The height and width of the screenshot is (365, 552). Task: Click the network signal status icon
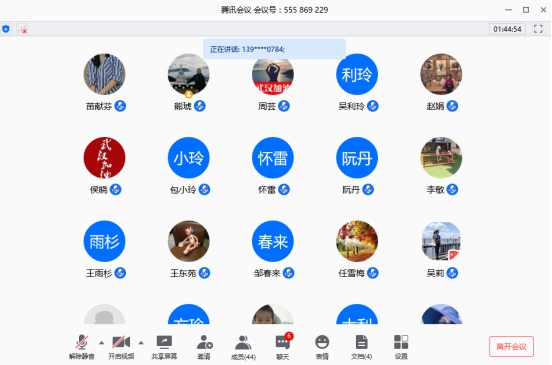coord(22,29)
